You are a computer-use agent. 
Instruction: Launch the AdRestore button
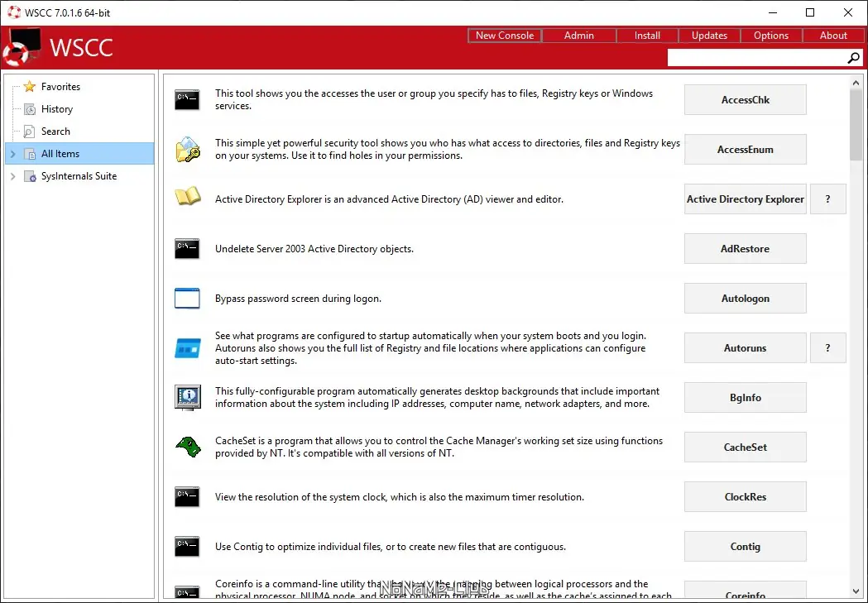745,248
